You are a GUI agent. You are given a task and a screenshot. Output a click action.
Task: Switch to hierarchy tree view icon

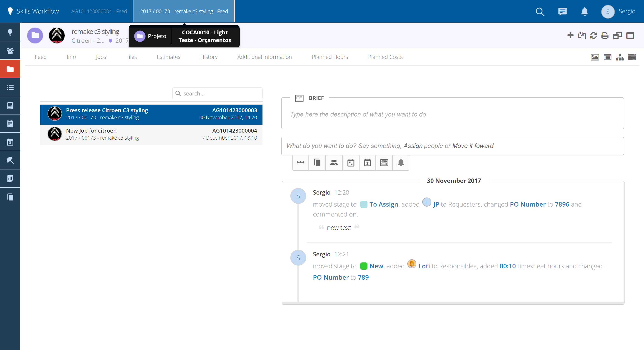pos(620,57)
